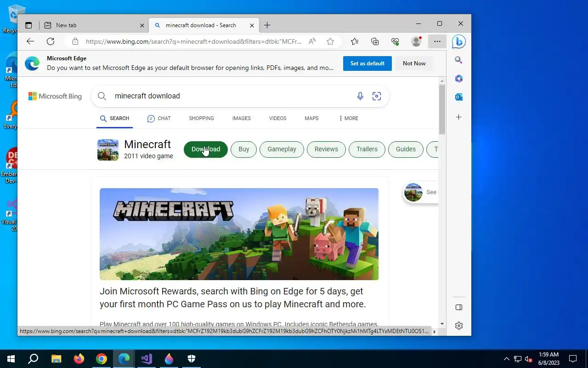This screenshot has height=368, width=588.
Task: Switch to the MAPS tab
Action: coord(311,118)
